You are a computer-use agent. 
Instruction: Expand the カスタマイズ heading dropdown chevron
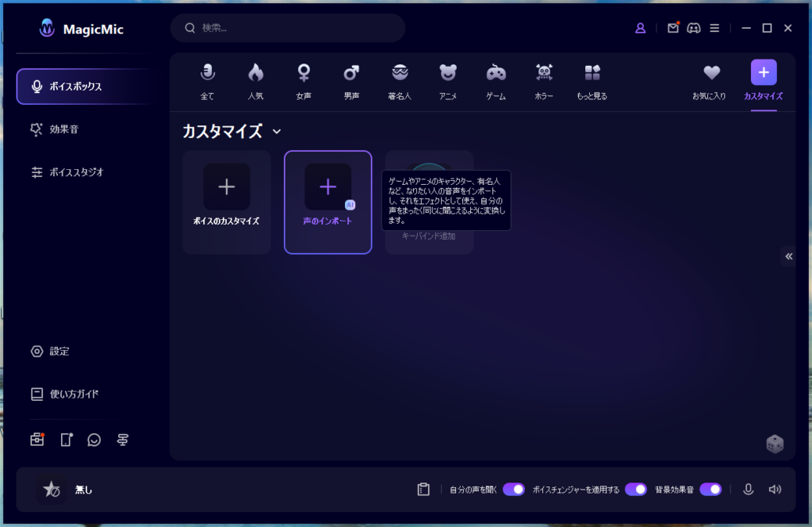click(277, 131)
